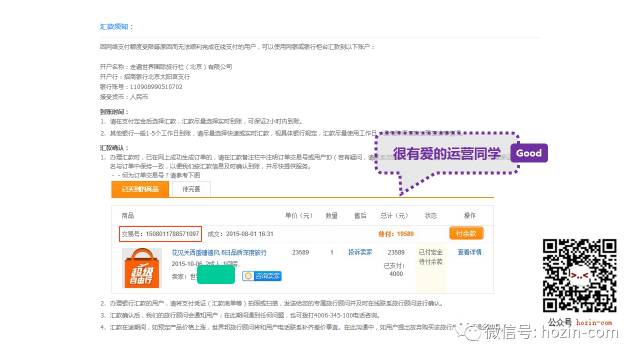
Task: Open the blue product title link in the order row
Action: pyautogui.click(x=219, y=253)
